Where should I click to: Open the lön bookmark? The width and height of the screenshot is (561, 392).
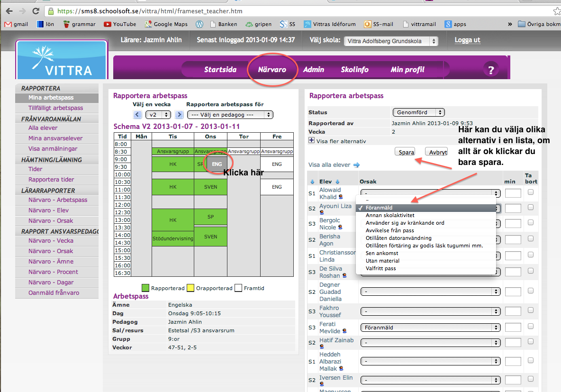tap(45, 24)
